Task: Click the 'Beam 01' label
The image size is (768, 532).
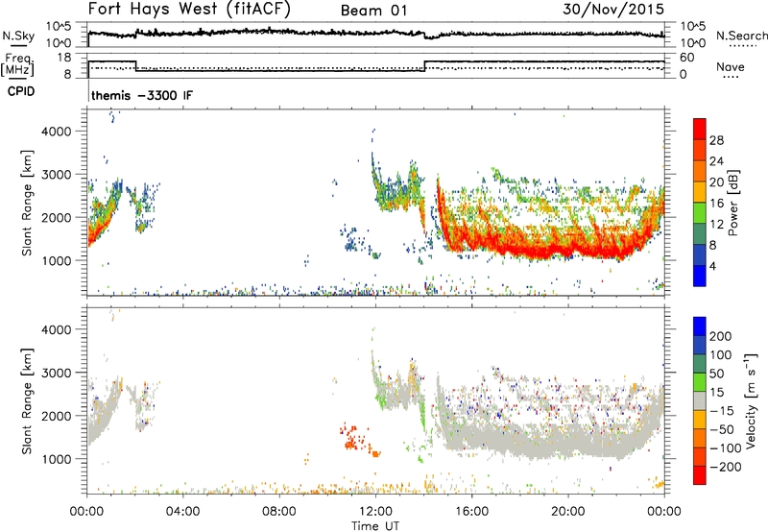Action: click(373, 11)
